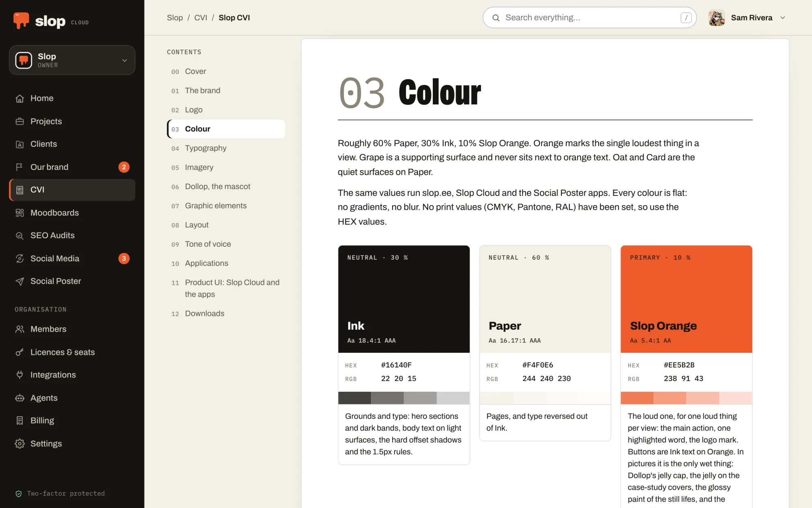Open the Downloads section
The image size is (812, 508).
pos(226,314)
